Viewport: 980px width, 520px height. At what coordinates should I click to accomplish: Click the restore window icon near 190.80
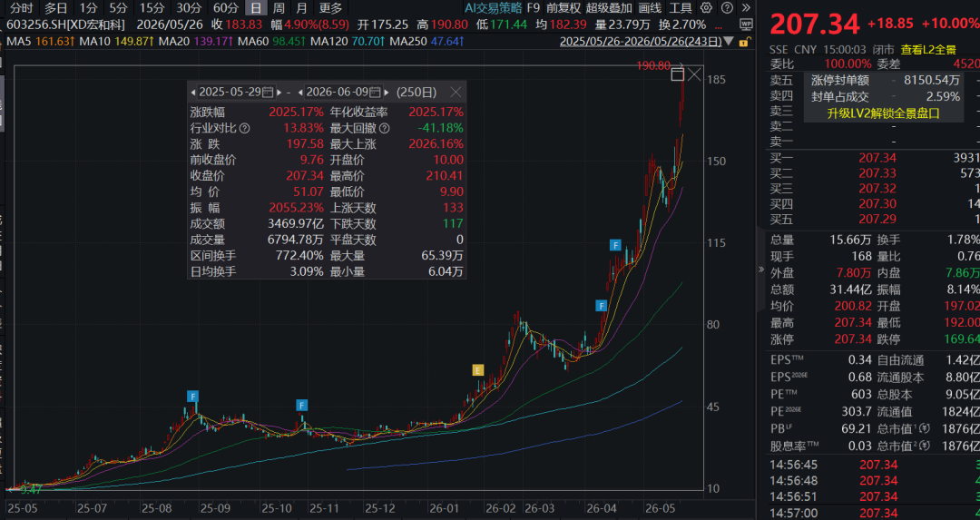click(x=677, y=75)
